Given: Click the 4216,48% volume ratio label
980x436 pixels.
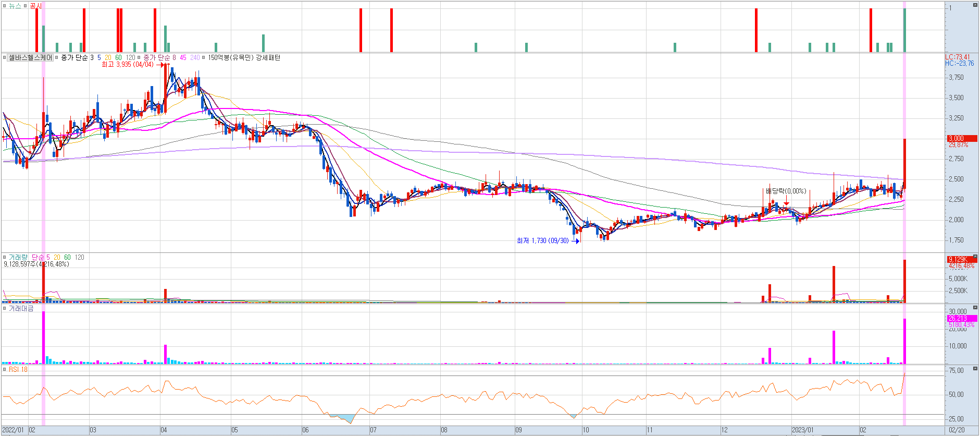Looking at the screenshot, I should click(x=961, y=266).
